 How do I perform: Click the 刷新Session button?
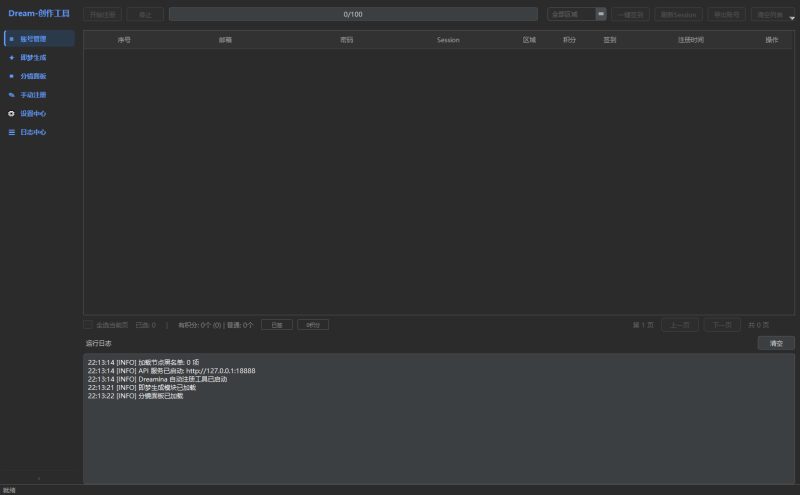(x=678, y=15)
